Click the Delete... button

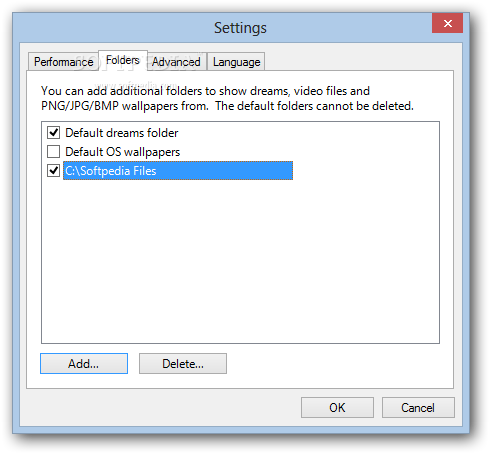coord(183,364)
